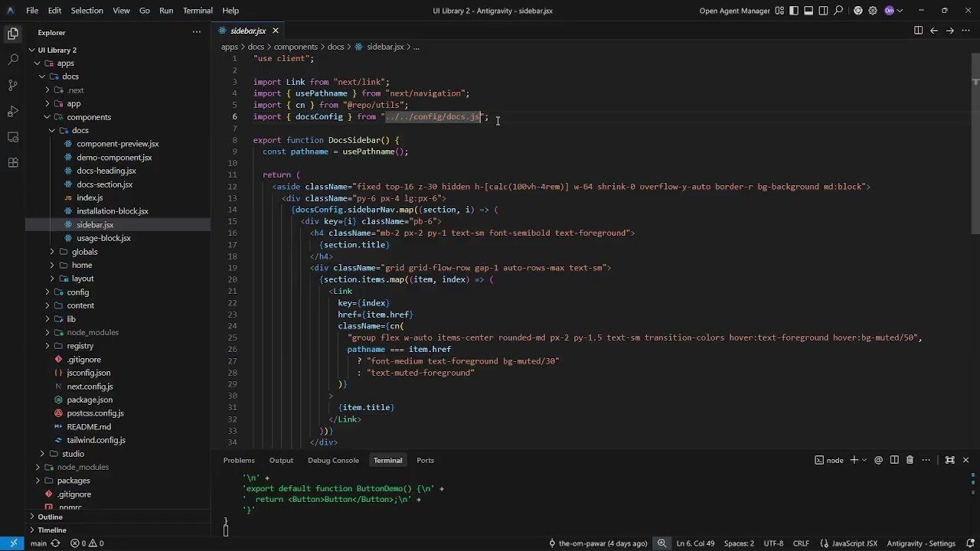Open the Search view in activity bar

point(13,59)
